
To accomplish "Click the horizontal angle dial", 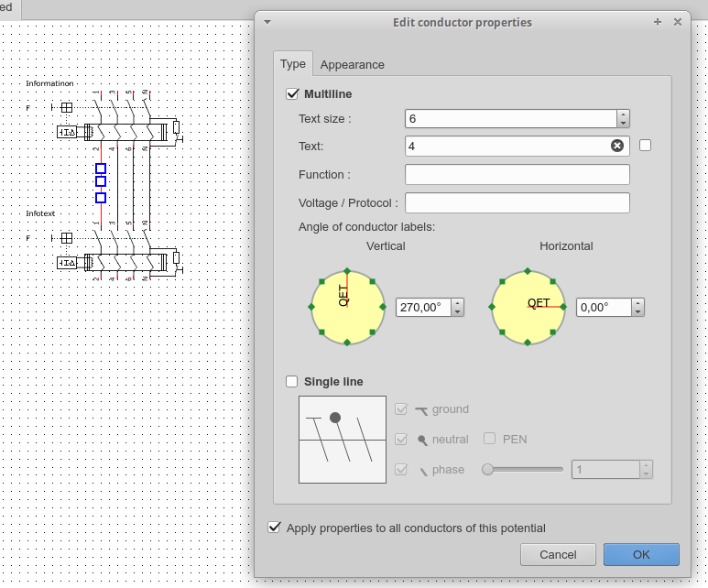I will (528, 307).
